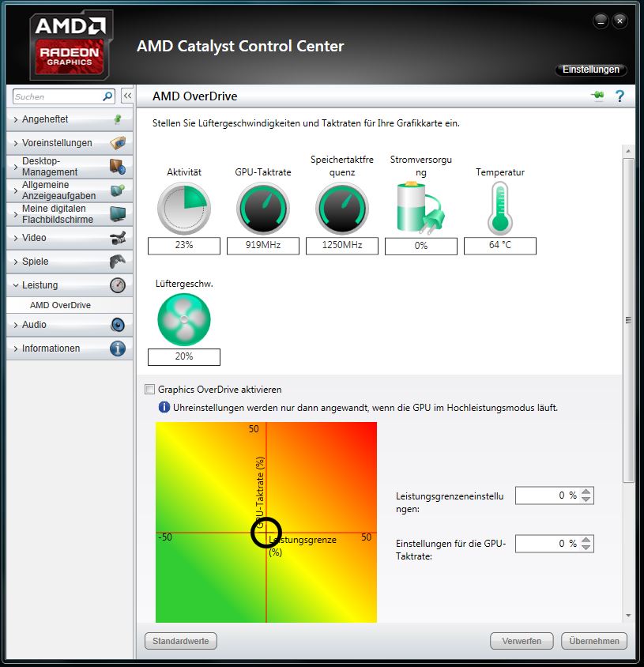Click the search magnifier icon
Image resolution: width=644 pixels, height=667 pixels.
point(107,96)
